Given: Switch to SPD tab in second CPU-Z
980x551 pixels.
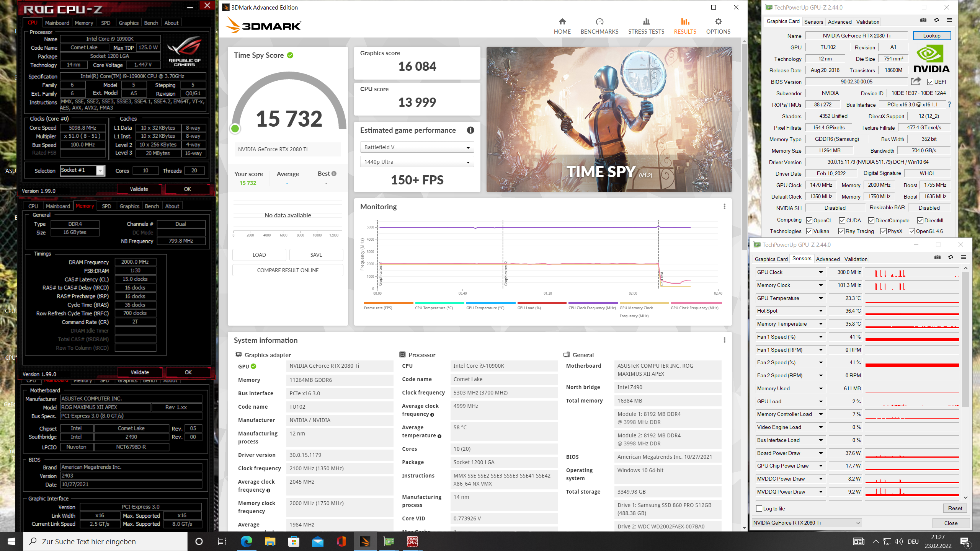Looking at the screenshot, I should click(x=106, y=206).
